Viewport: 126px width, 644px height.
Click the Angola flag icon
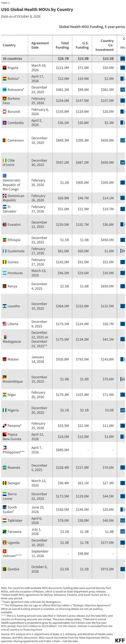coord(4,68)
